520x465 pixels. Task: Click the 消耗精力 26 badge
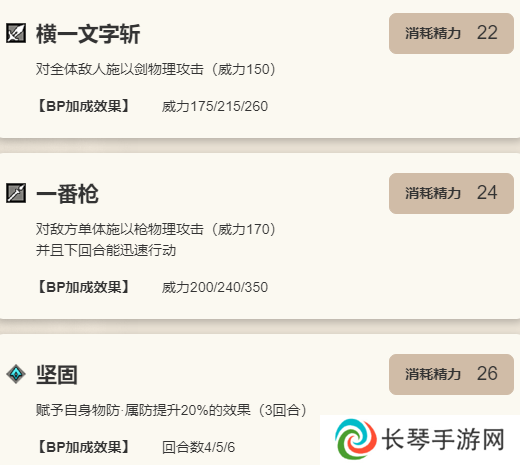click(451, 374)
